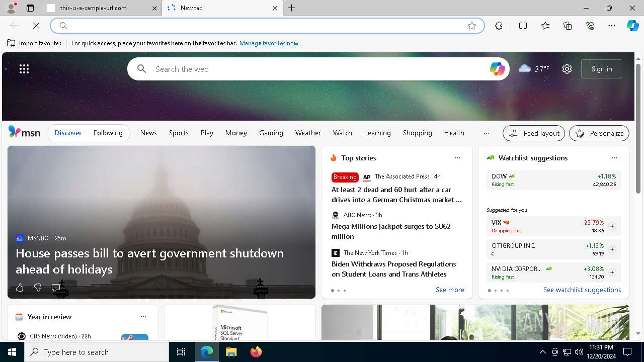The width and height of the screenshot is (644, 362).
Task: Show hidden system tray icons
Action: (x=542, y=352)
